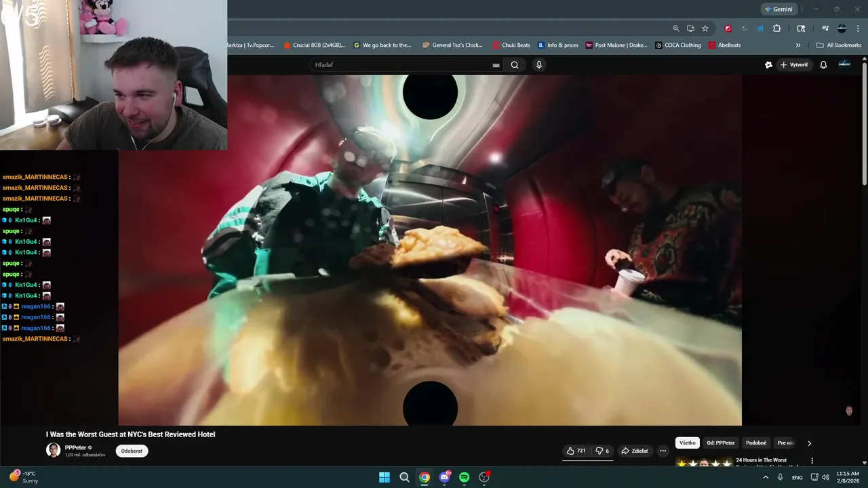Click the video title text

point(130,434)
